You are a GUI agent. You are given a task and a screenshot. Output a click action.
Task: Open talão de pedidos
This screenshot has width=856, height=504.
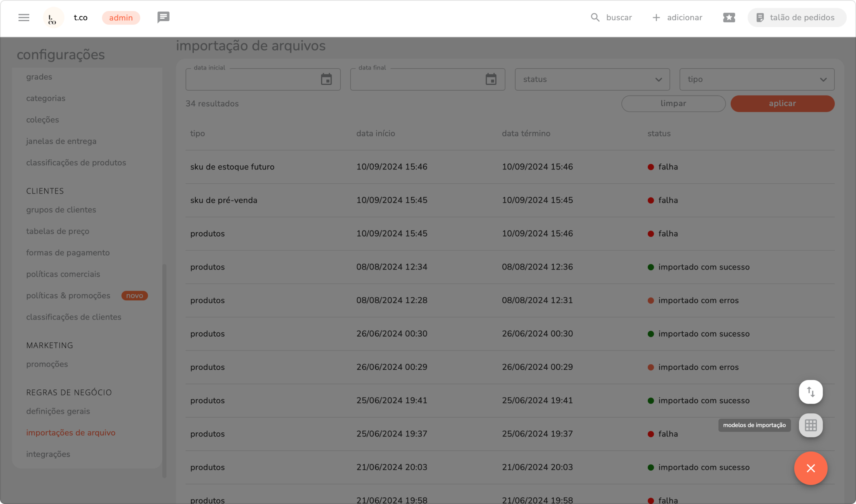pyautogui.click(x=796, y=17)
